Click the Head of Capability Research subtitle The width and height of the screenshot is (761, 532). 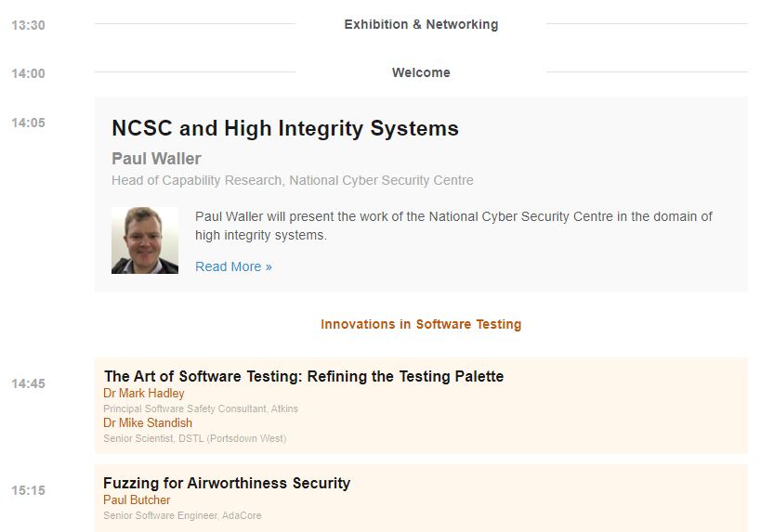point(293,180)
